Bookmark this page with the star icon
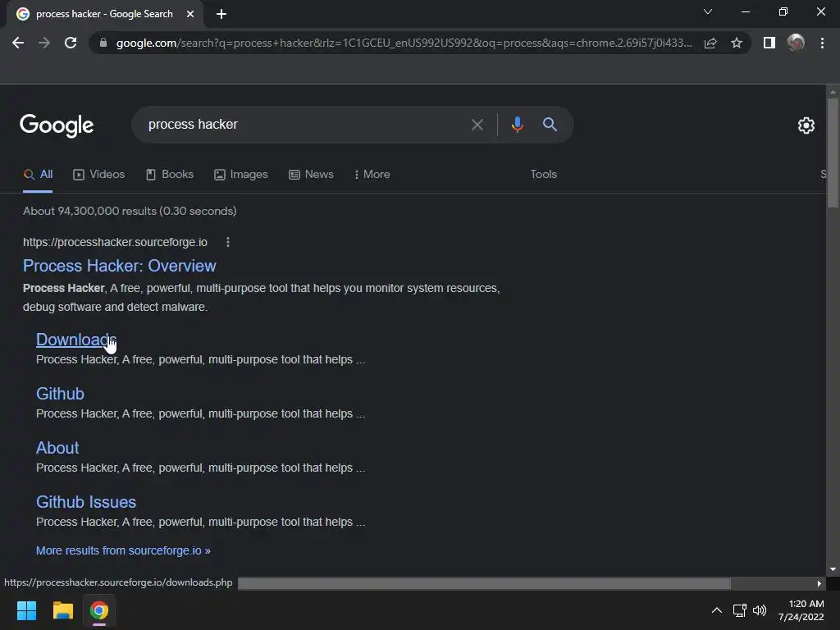840x630 pixels. coord(737,43)
